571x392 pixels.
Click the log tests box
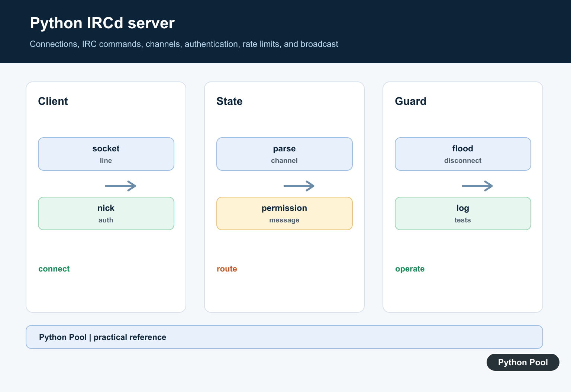(x=463, y=213)
